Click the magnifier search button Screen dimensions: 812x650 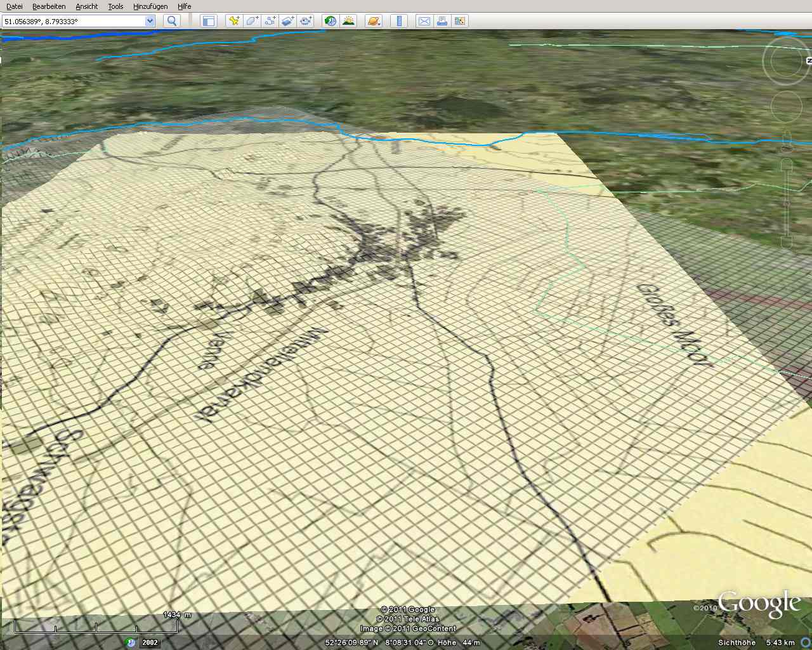click(x=172, y=21)
